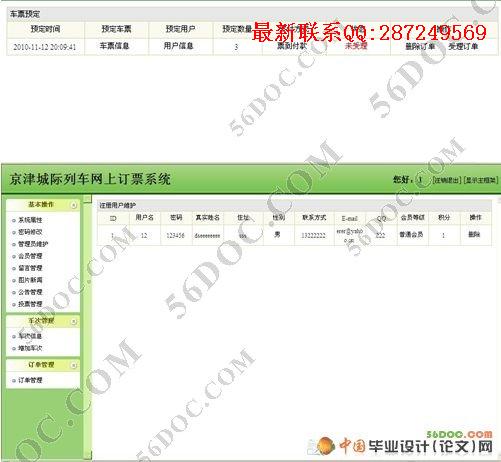Open 图片新闻 in the sidebar
501x462 pixels.
(x=30, y=280)
